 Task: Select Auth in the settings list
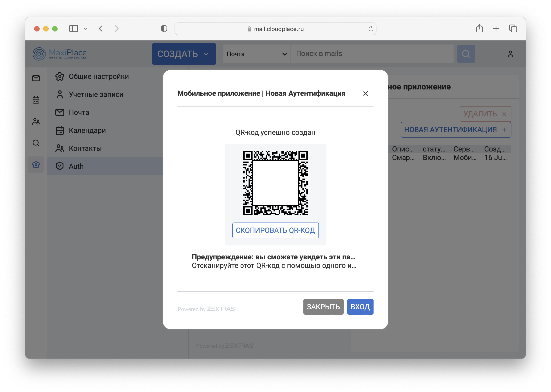point(105,166)
